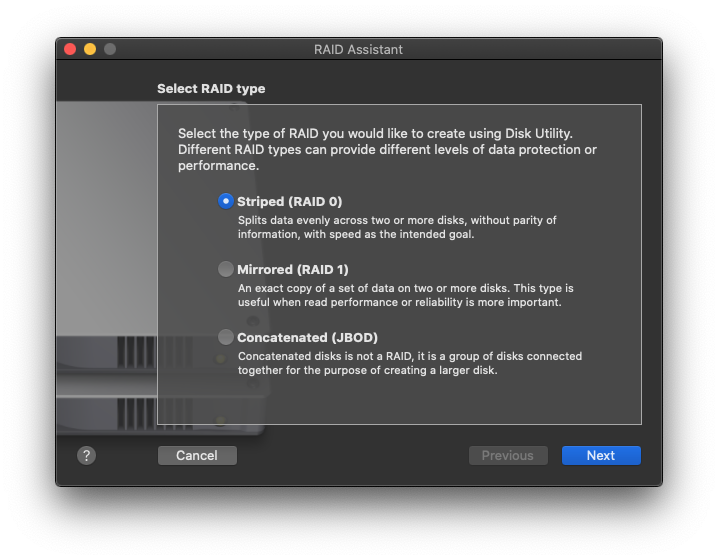Select the Striped (RAID 0) radio button

(x=225, y=201)
